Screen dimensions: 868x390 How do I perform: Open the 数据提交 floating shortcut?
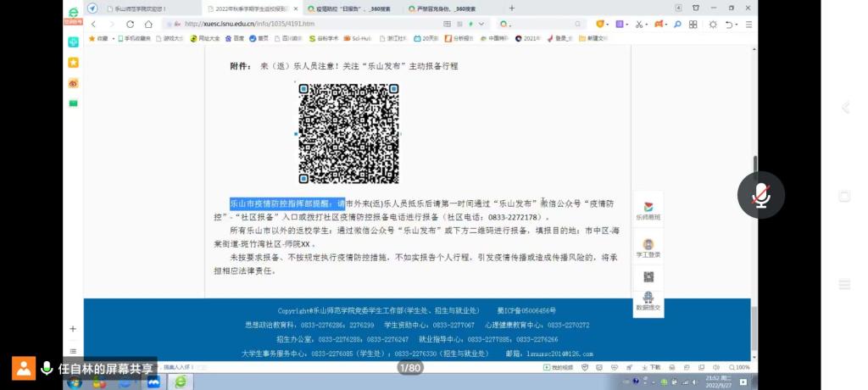(648, 301)
